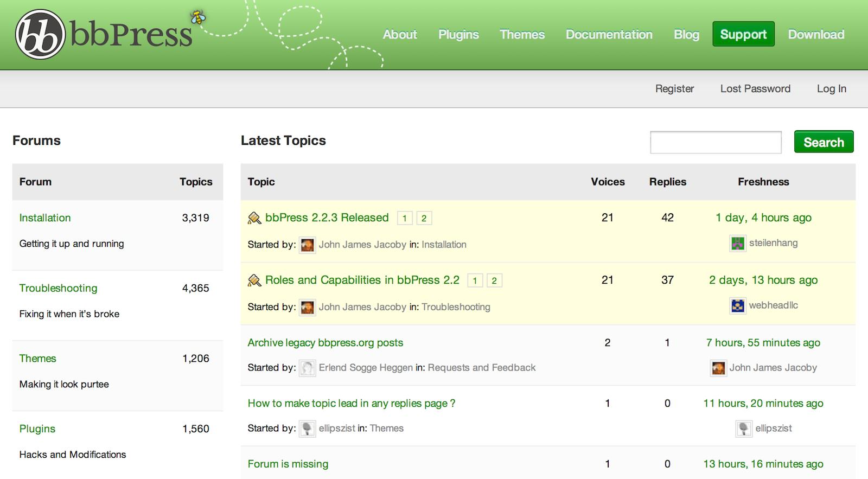The width and height of the screenshot is (868, 479).
Task: Click the Voices column header
Action: tap(608, 182)
